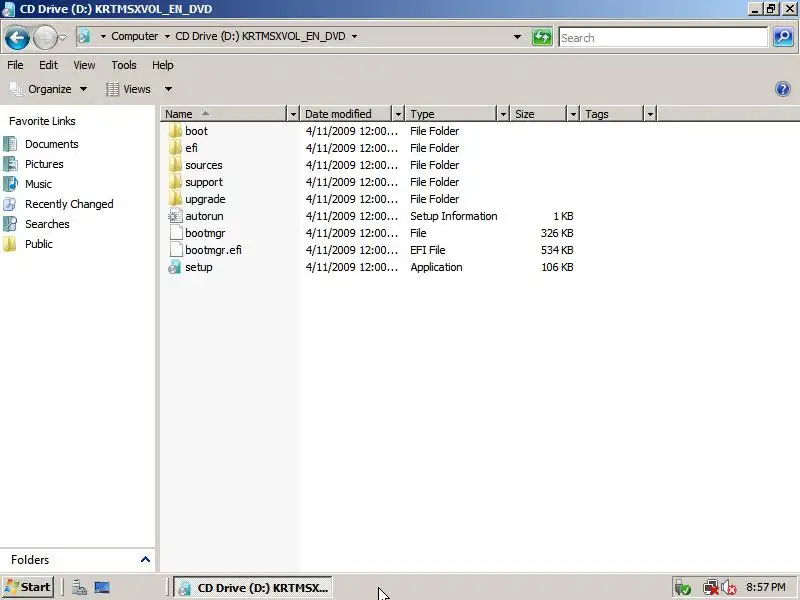Open the Views dropdown arrow

[168, 89]
